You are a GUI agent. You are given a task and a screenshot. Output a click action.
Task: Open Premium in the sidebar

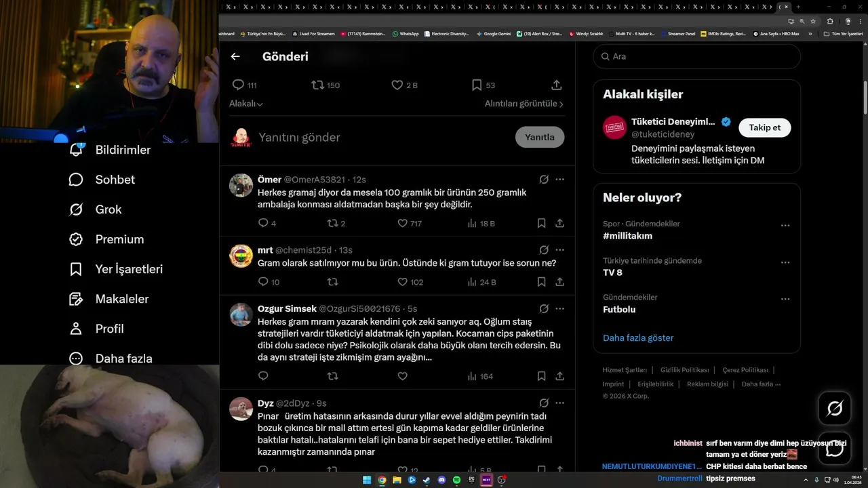[x=106, y=239]
